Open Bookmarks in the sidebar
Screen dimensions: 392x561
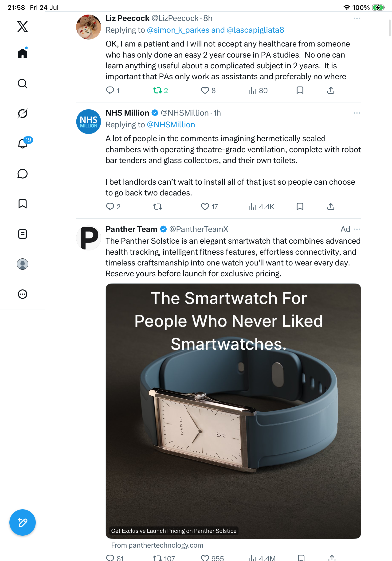[x=23, y=203]
